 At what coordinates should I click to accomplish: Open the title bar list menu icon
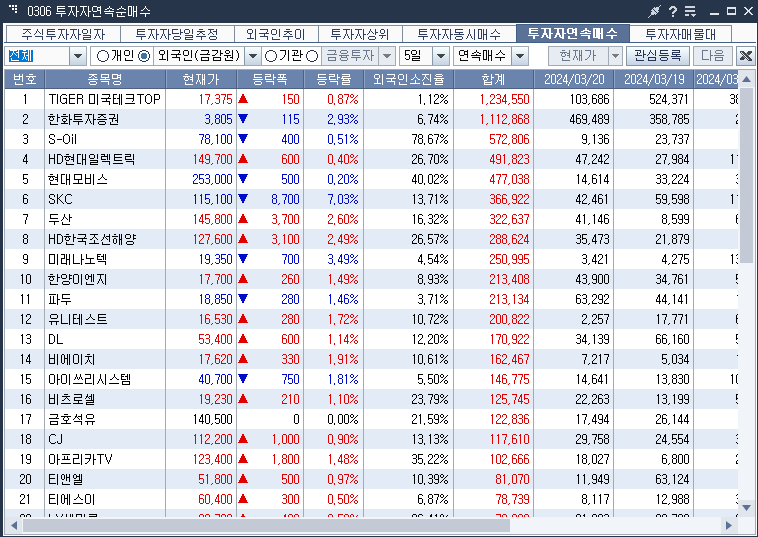(690, 11)
